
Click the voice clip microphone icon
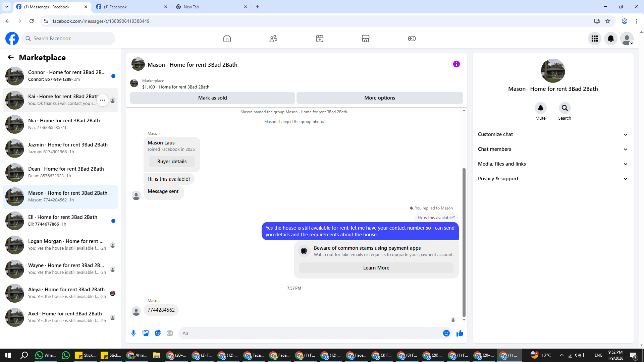[x=133, y=333]
